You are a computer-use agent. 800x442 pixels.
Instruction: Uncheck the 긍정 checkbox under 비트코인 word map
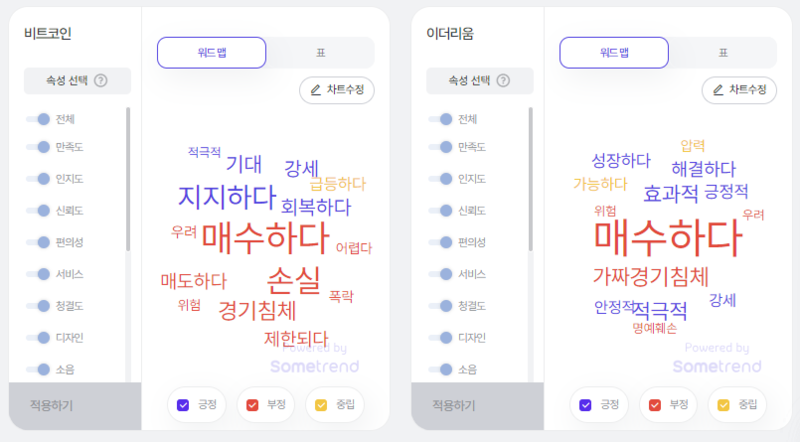183,405
